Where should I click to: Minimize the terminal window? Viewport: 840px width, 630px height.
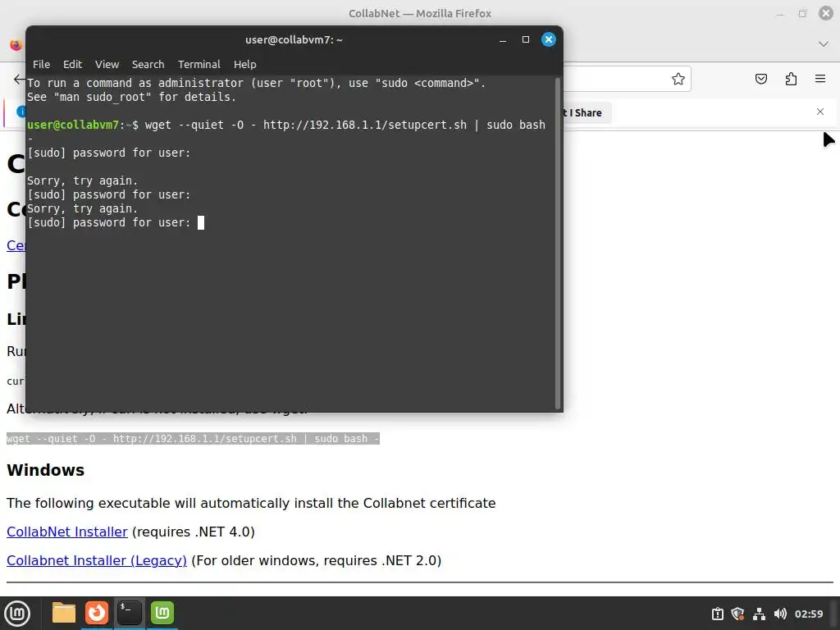(503, 39)
